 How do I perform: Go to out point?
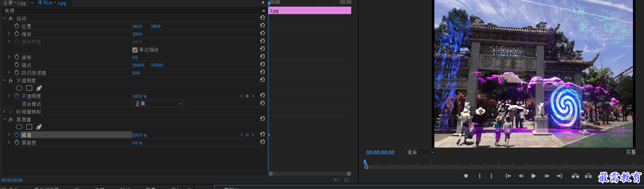[559, 176]
